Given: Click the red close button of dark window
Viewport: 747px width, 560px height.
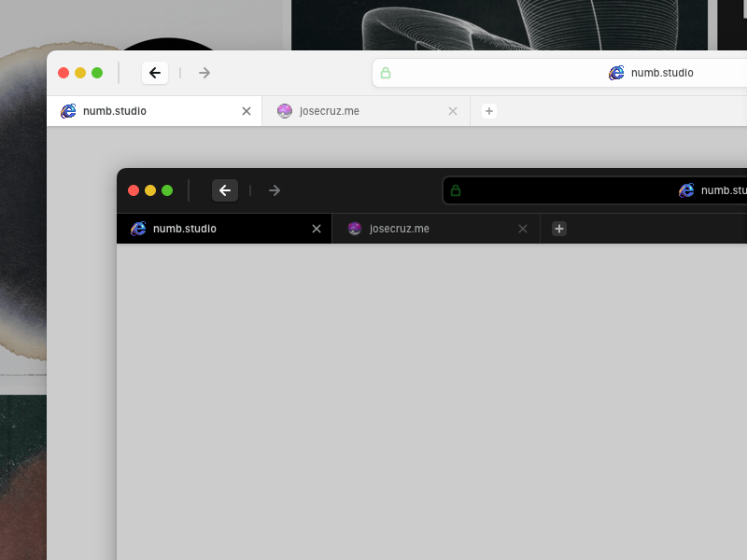Looking at the screenshot, I should pyautogui.click(x=134, y=190).
